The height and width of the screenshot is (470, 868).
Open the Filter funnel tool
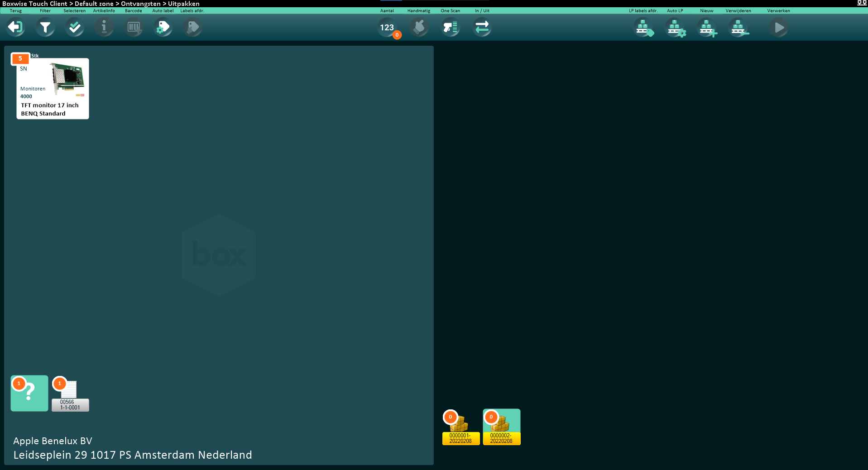pos(45,28)
